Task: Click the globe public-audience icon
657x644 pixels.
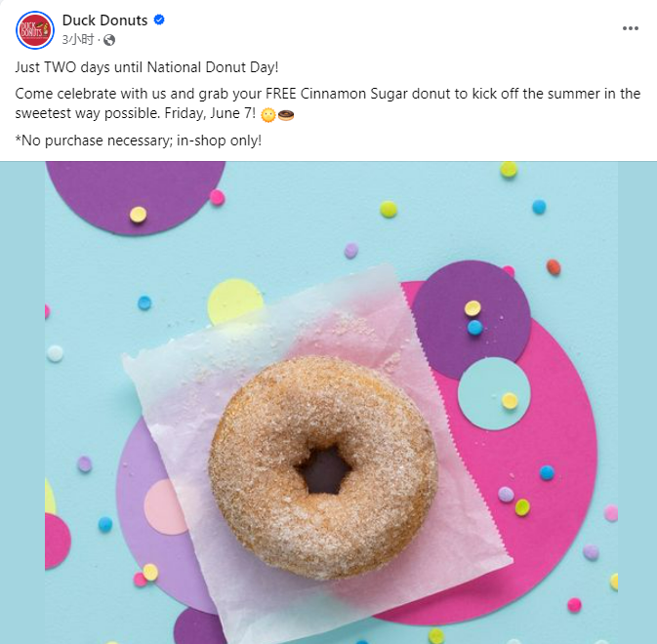Action: (x=109, y=40)
